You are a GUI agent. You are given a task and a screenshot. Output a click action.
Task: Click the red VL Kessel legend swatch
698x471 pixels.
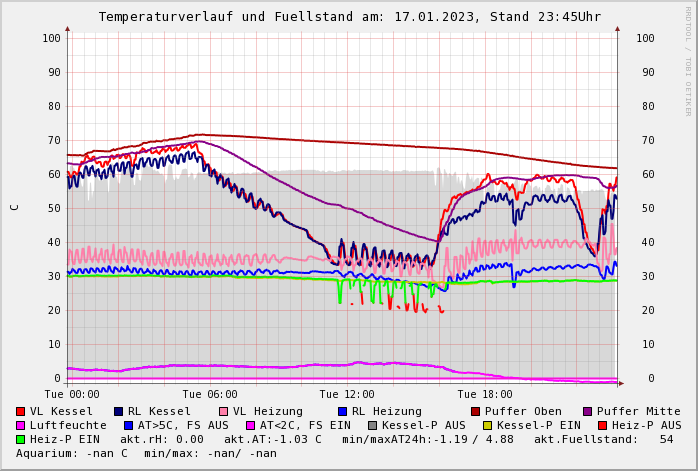point(20,411)
